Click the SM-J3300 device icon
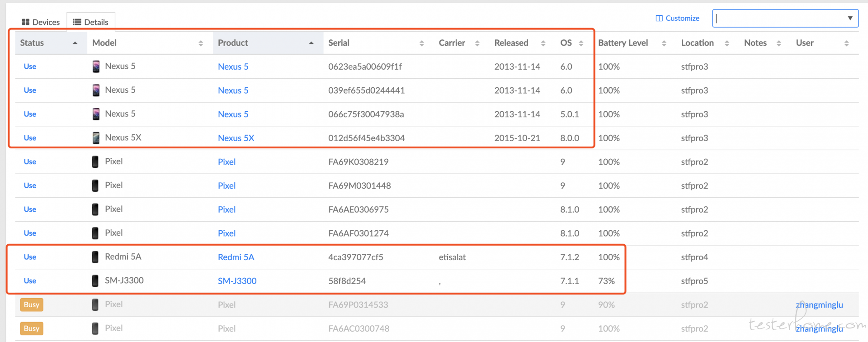The height and width of the screenshot is (342, 868). (x=95, y=281)
